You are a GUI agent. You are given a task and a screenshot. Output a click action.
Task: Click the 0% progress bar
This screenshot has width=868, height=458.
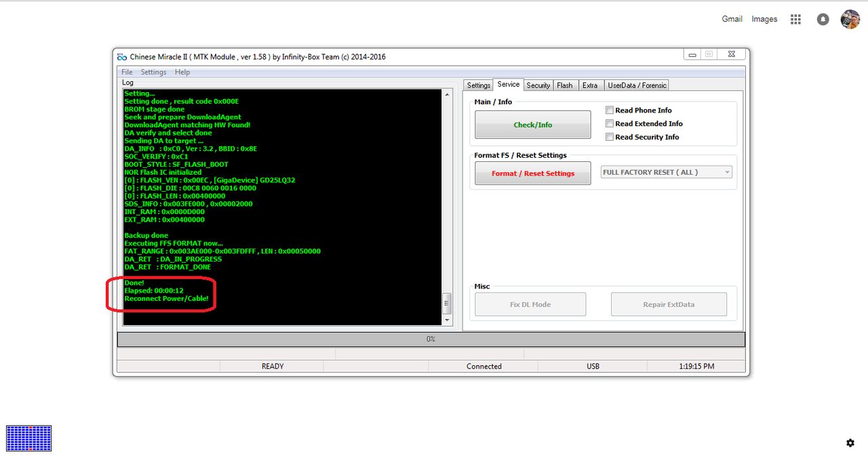pyautogui.click(x=431, y=339)
